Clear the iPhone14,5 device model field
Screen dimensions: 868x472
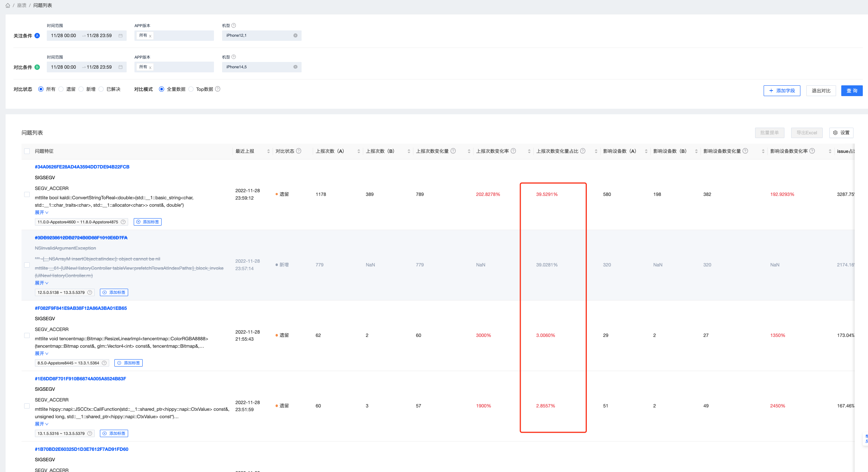(295, 67)
